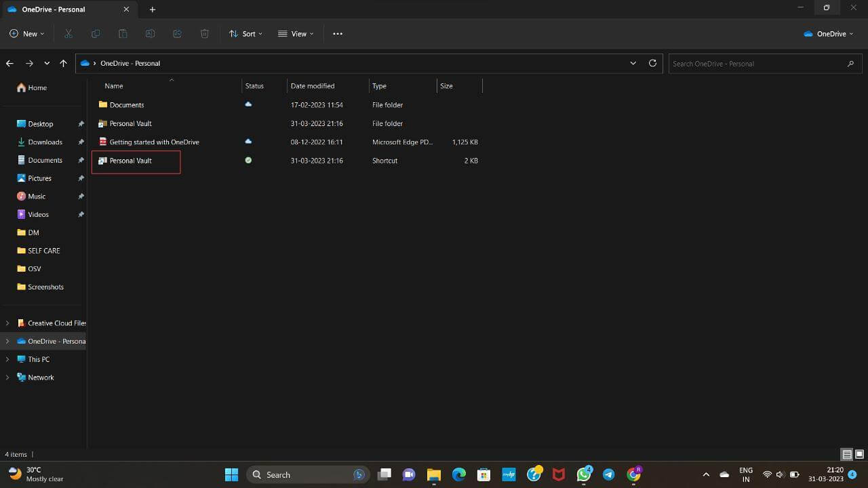Open Microsoft Store from taskbar

[484, 474]
